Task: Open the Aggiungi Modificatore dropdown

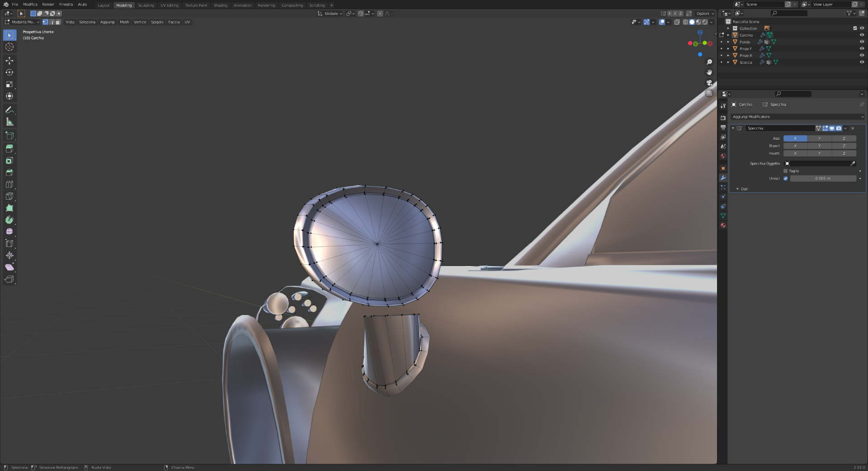Action: coord(797,117)
